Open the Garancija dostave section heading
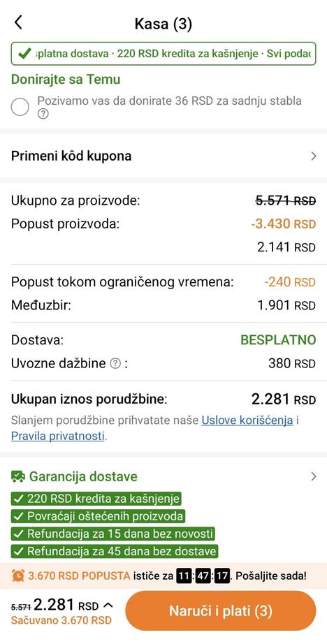This screenshot has width=327, height=644. [x=83, y=476]
